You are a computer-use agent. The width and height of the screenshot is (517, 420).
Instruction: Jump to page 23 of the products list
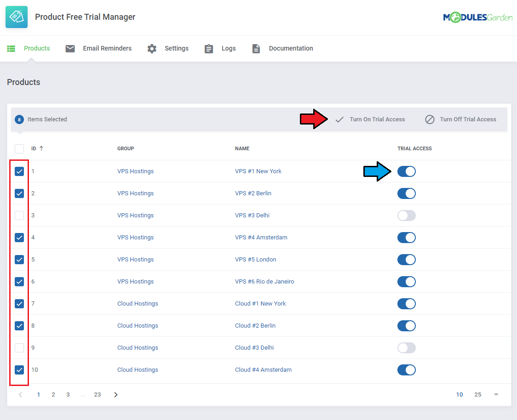click(x=97, y=395)
